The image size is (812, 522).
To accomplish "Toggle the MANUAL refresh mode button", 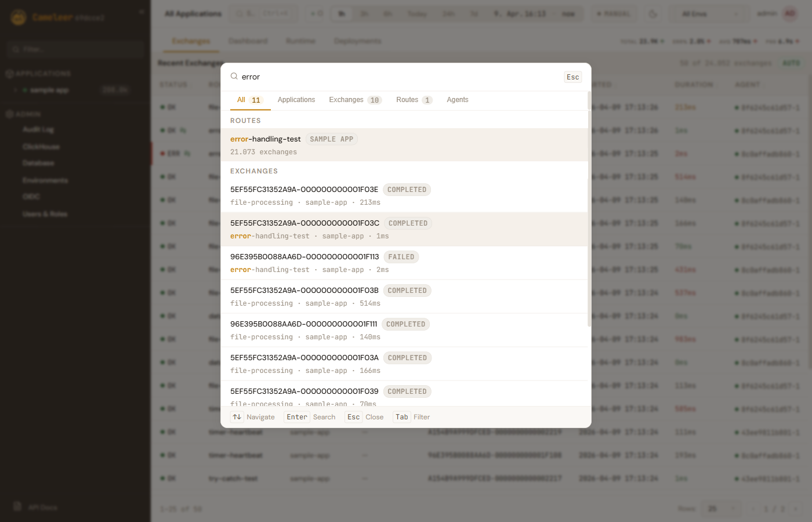I will 614,14.
